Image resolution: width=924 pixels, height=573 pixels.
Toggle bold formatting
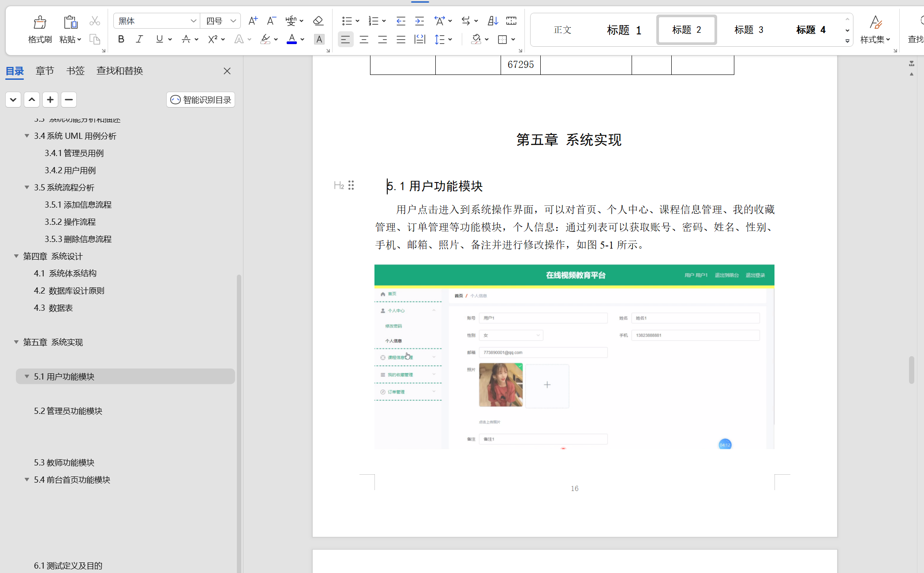pyautogui.click(x=121, y=39)
